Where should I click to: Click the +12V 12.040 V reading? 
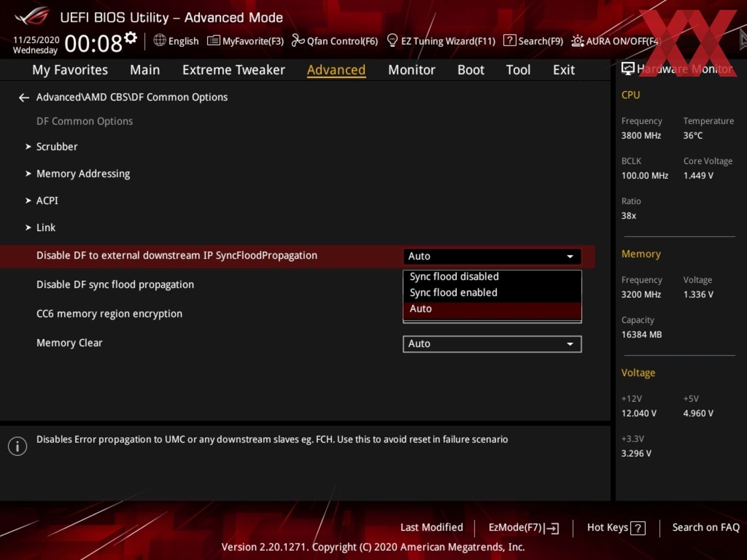(x=639, y=413)
